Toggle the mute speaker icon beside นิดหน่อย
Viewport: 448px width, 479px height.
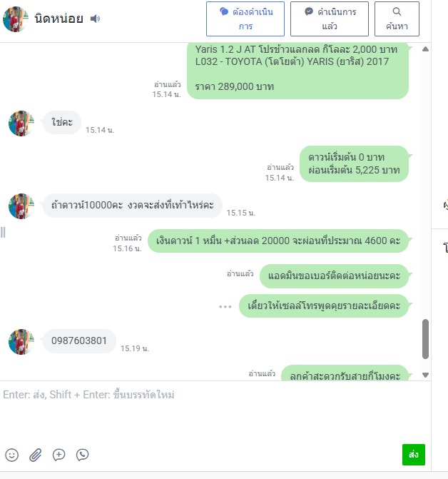95,19
